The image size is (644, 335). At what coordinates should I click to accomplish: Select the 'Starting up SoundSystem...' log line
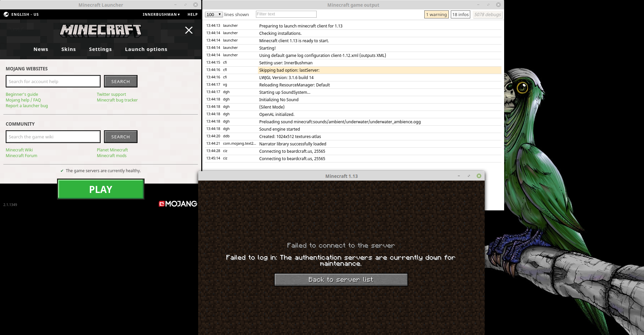(x=353, y=92)
